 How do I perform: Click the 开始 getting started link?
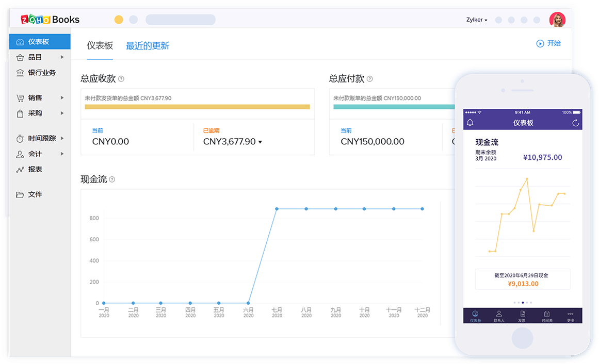point(548,43)
